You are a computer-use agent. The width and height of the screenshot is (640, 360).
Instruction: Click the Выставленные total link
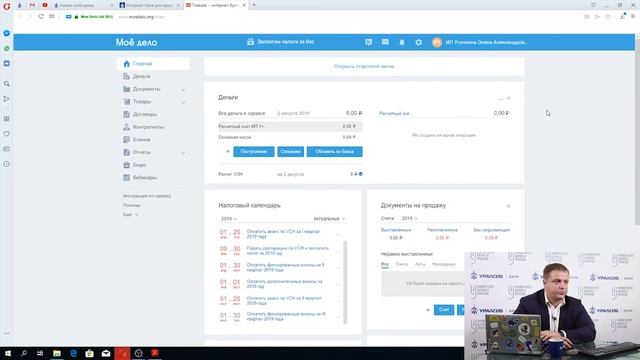396,230
